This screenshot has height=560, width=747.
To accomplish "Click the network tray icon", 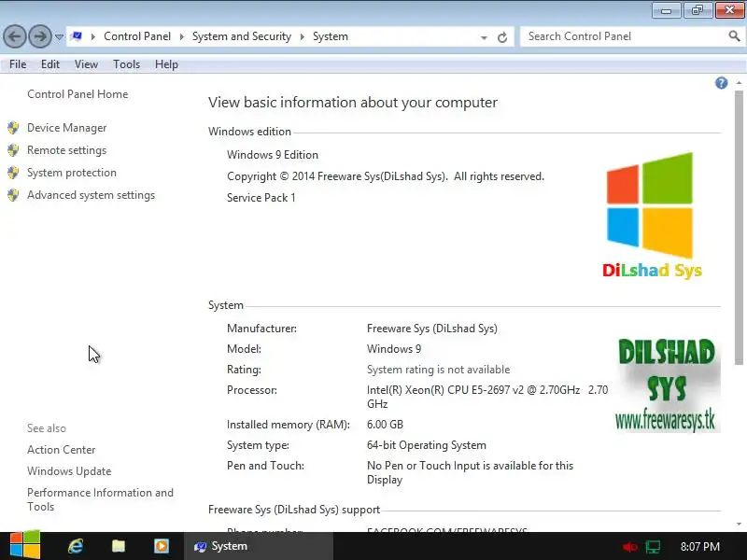I will tap(653, 547).
